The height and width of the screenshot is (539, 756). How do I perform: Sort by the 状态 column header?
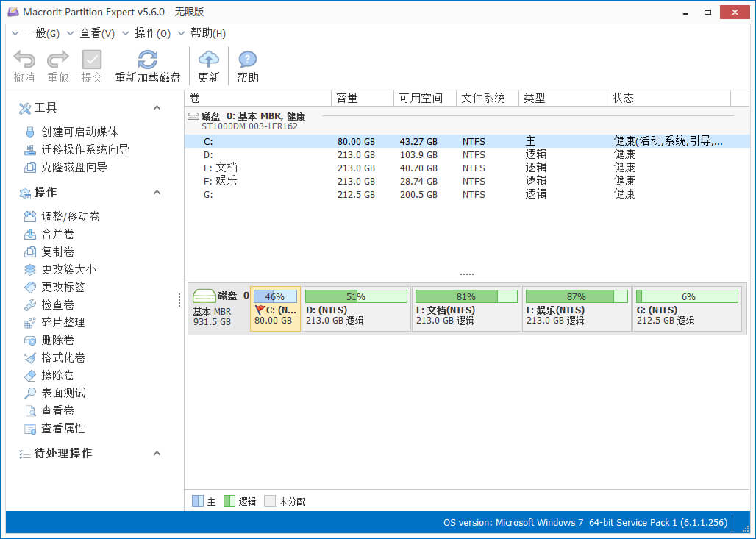(669, 99)
